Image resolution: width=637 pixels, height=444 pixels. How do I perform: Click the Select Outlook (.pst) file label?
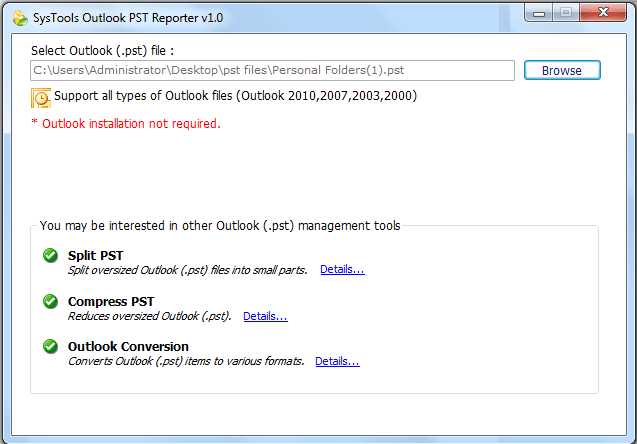pos(102,51)
